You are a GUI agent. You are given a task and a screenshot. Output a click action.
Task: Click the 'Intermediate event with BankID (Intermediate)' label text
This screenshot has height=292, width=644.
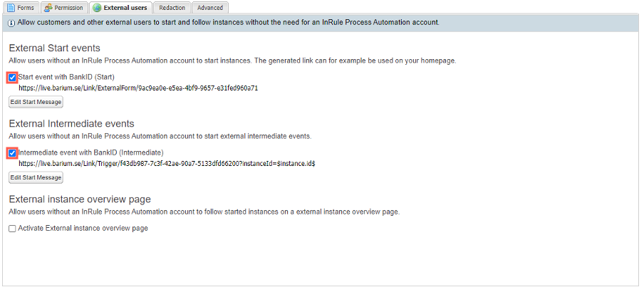[x=90, y=152]
